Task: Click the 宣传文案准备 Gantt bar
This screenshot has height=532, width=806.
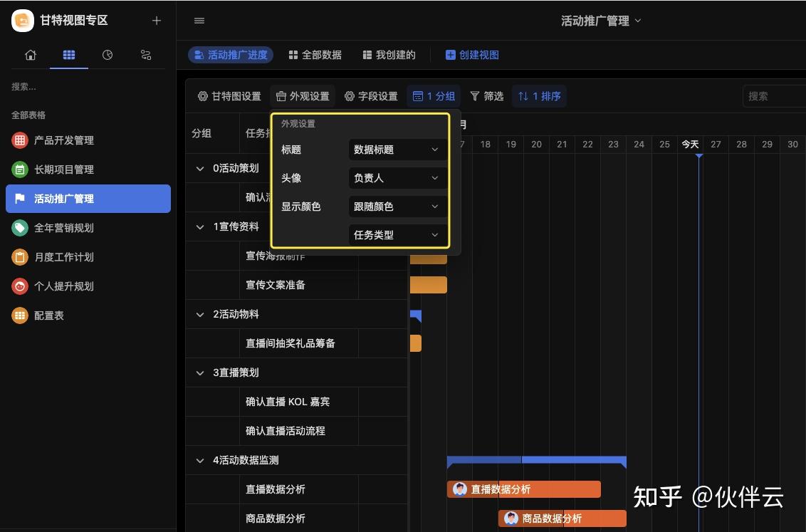Action: click(429, 285)
